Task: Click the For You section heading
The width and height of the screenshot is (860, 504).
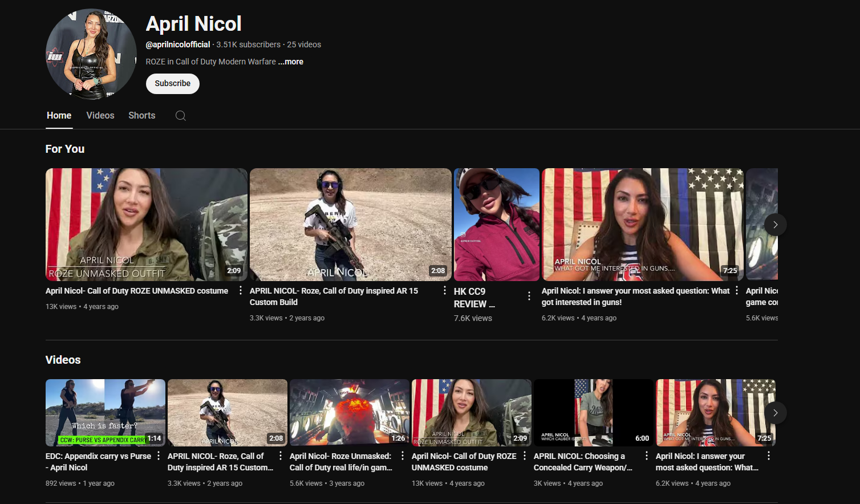Action: 65,149
